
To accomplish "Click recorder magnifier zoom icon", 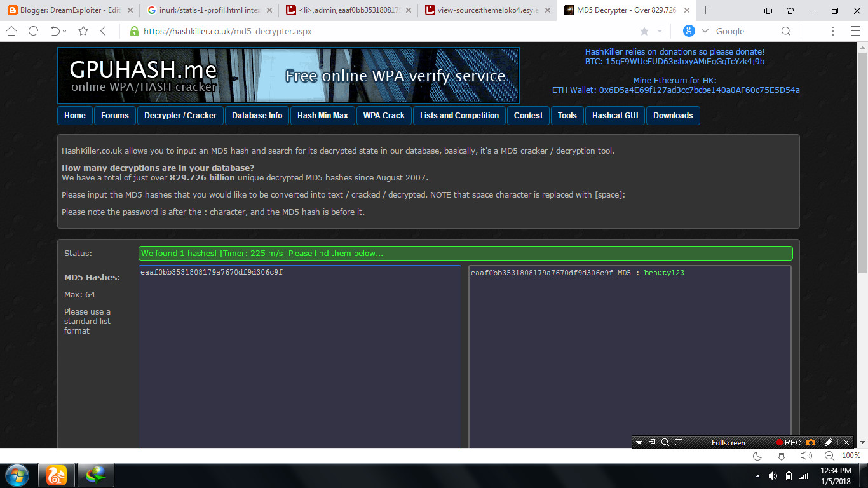I will pyautogui.click(x=665, y=442).
